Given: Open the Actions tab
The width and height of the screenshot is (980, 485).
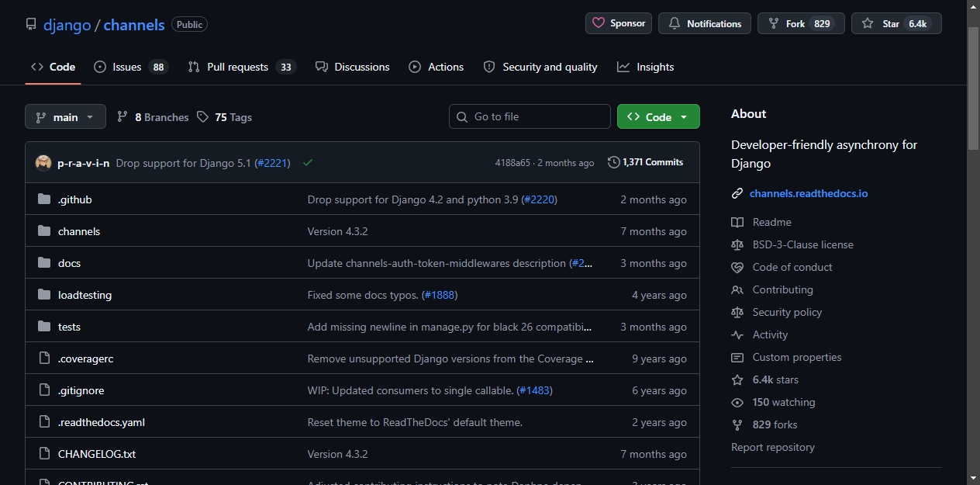Looking at the screenshot, I should click(x=437, y=67).
